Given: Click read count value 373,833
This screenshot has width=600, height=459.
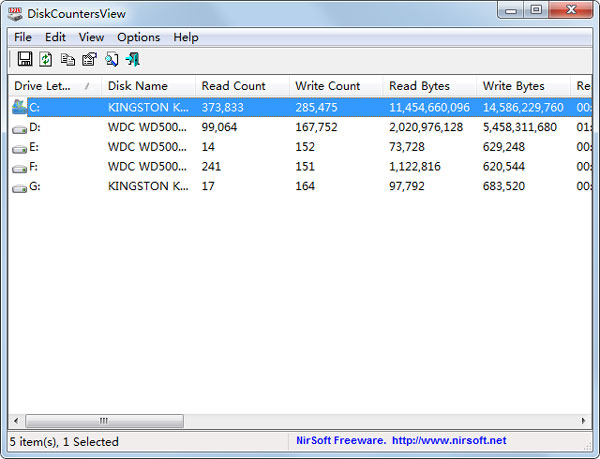Looking at the screenshot, I should tap(222, 107).
